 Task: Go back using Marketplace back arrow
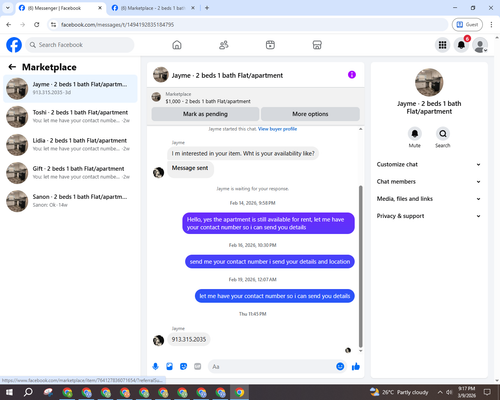(12, 67)
